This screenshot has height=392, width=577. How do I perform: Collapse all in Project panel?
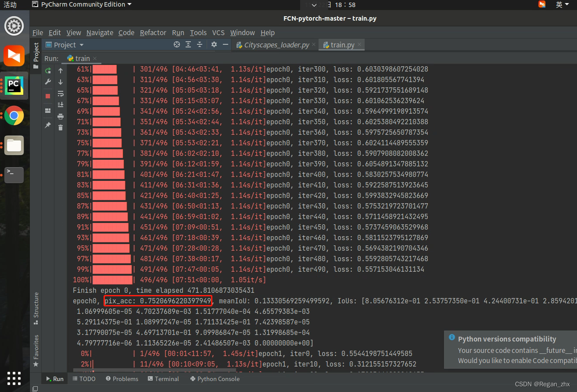pos(200,45)
